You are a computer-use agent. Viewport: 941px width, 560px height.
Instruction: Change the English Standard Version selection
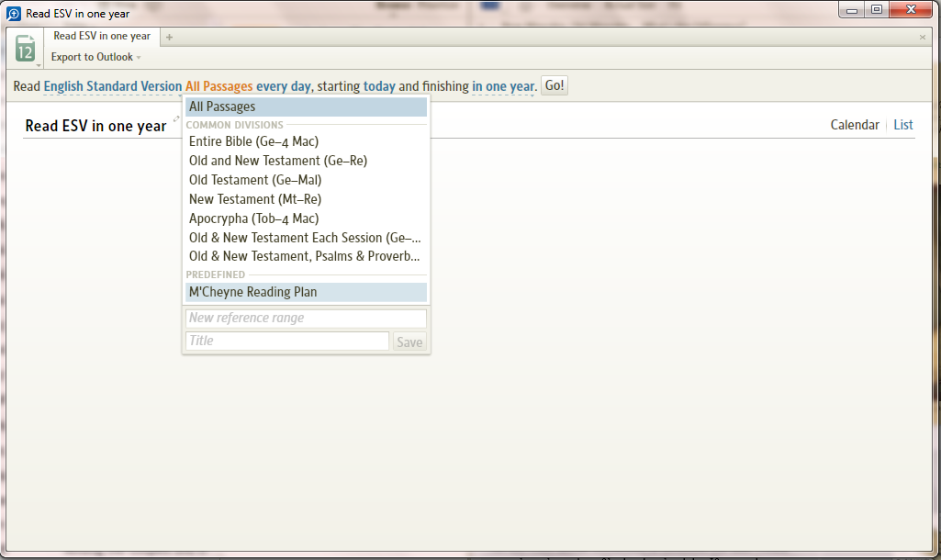coord(112,86)
